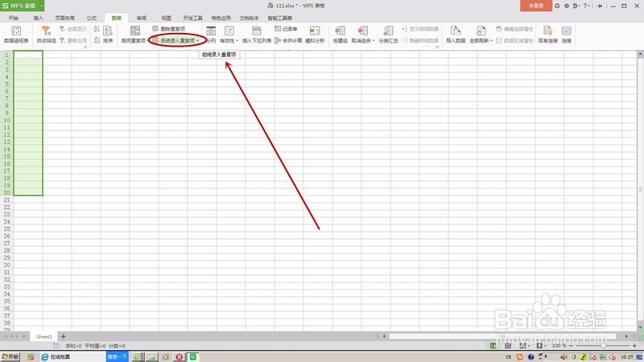This screenshot has height=362, width=644.
Task: Open the 记录单 record form
Action: [286, 29]
